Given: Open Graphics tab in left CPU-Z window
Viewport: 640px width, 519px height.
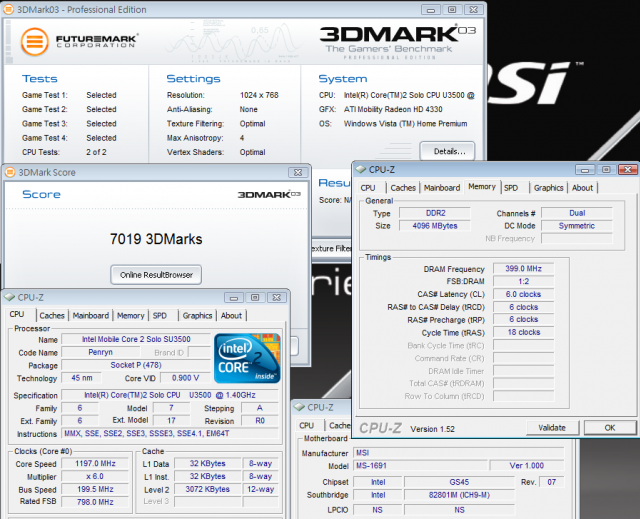Looking at the screenshot, I should 197,315.
